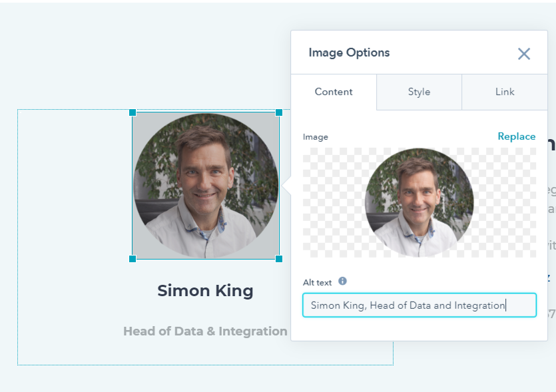The height and width of the screenshot is (392, 556).
Task: Click the bottom-left resize handle of the photo
Action: (133, 259)
